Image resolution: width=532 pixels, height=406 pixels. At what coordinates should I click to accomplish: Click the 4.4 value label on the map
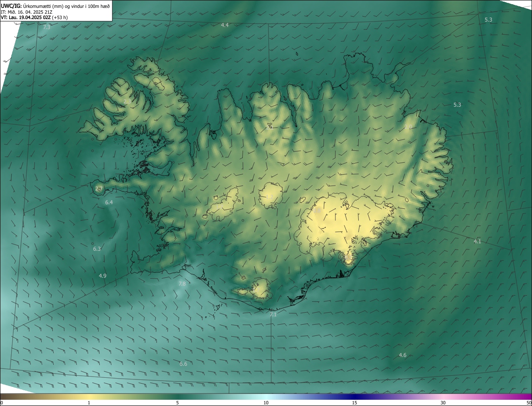coord(224,25)
